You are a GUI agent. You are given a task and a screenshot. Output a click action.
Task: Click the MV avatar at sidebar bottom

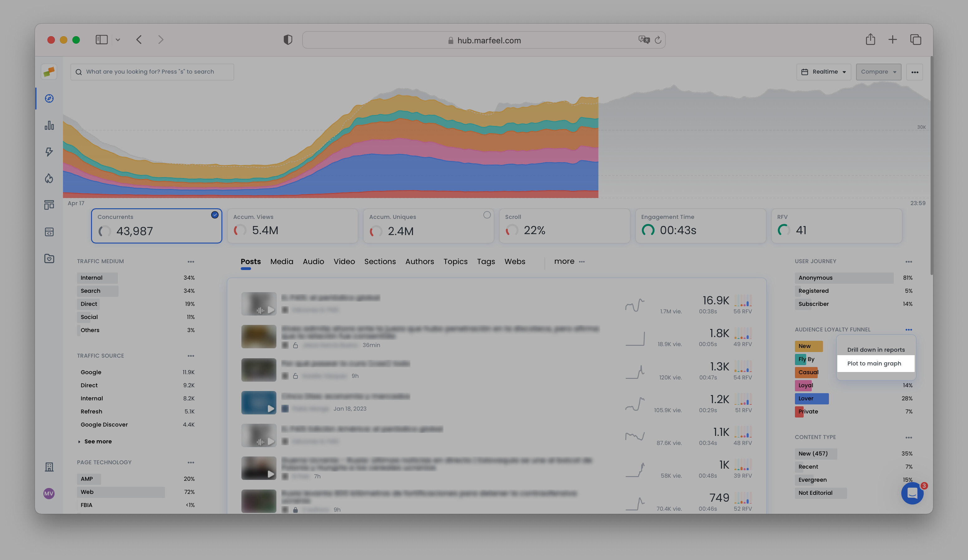pyautogui.click(x=49, y=494)
